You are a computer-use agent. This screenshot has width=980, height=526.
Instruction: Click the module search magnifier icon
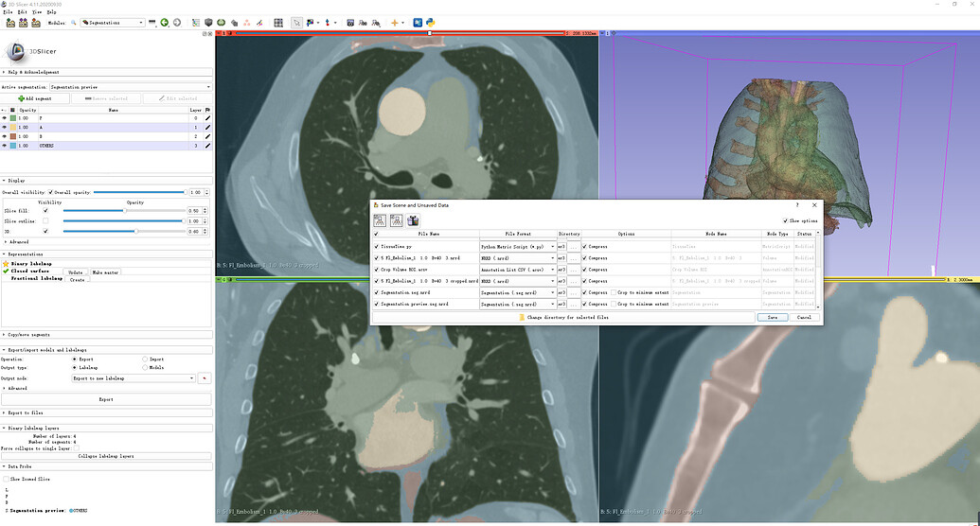click(x=73, y=23)
